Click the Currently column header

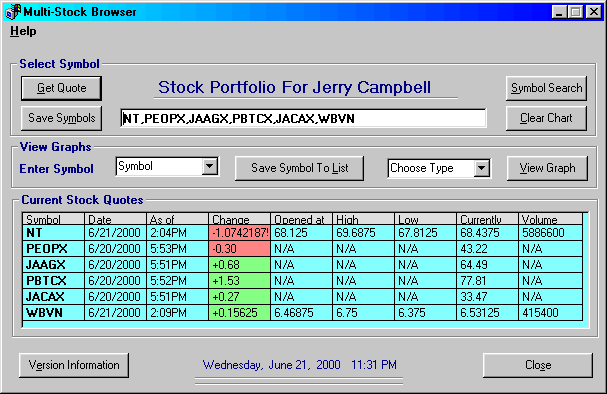(x=487, y=219)
